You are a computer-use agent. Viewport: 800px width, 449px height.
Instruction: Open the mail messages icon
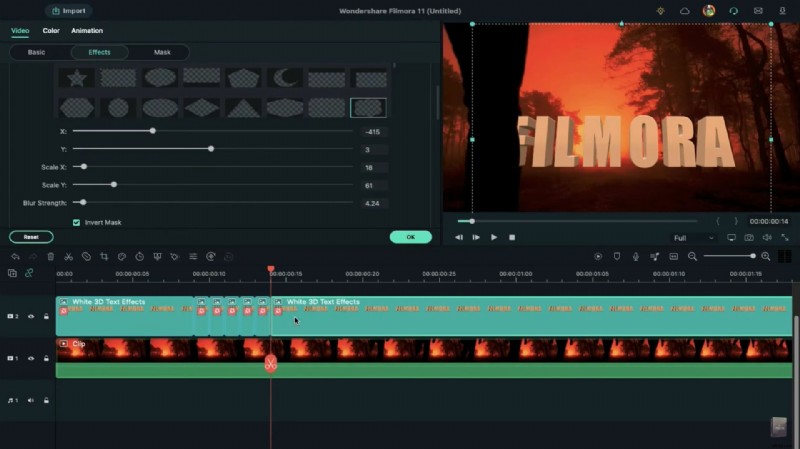click(758, 11)
